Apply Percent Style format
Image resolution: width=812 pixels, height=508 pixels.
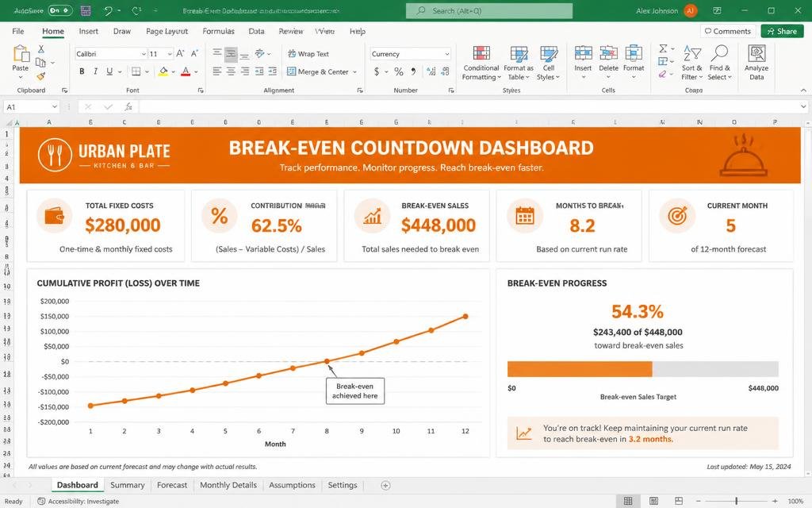pos(399,71)
